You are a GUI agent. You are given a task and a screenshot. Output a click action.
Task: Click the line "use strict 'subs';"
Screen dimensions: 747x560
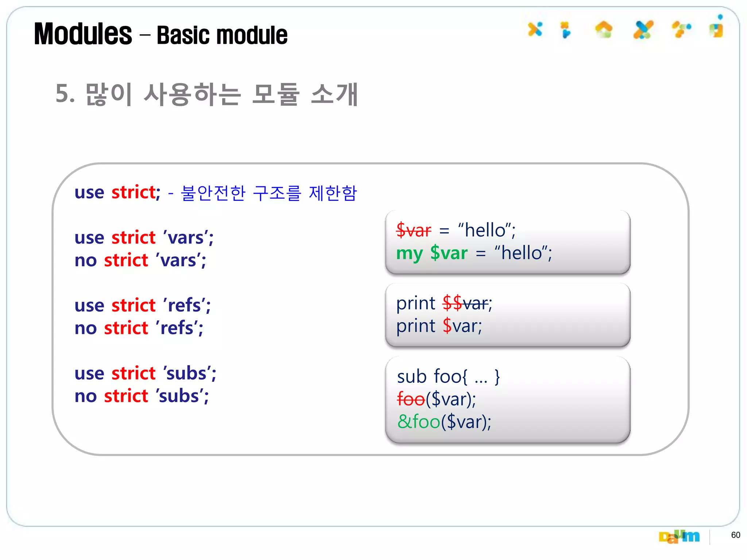146,373
